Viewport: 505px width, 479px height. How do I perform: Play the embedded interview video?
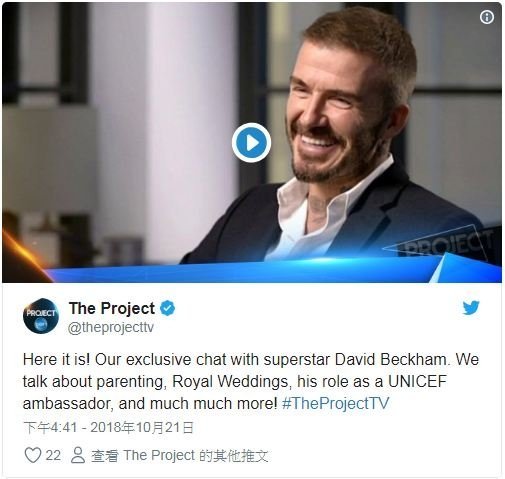(x=251, y=143)
